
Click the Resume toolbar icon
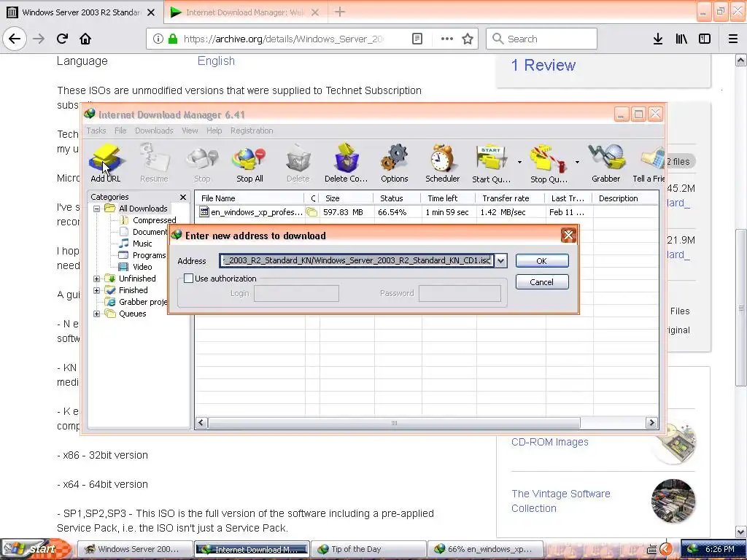click(154, 163)
